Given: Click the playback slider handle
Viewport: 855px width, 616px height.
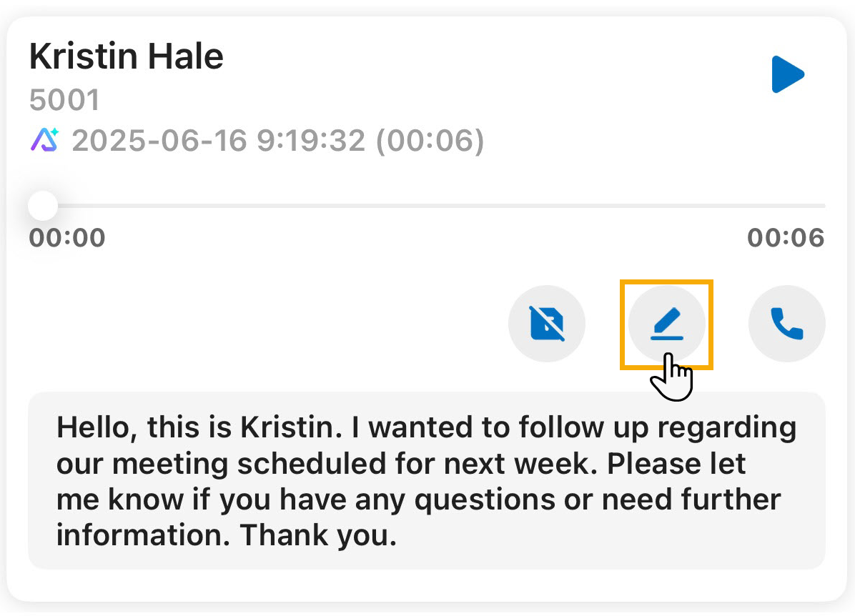Looking at the screenshot, I should tap(43, 206).
